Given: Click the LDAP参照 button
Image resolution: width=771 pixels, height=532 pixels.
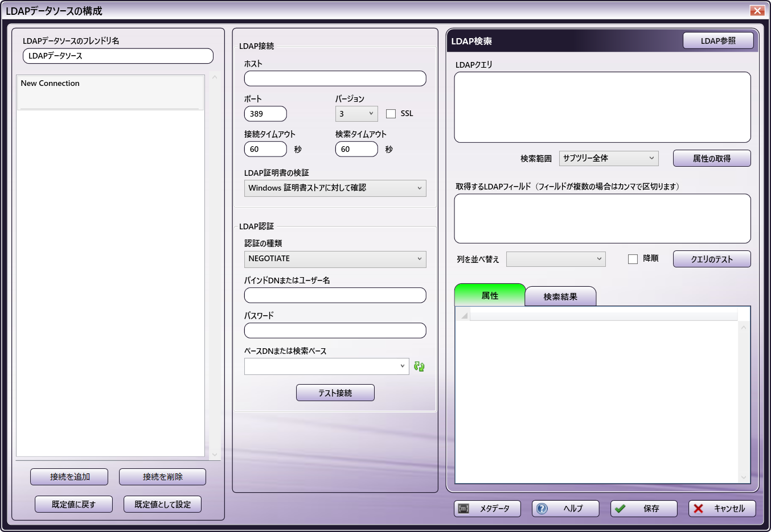Looking at the screenshot, I should pos(718,41).
